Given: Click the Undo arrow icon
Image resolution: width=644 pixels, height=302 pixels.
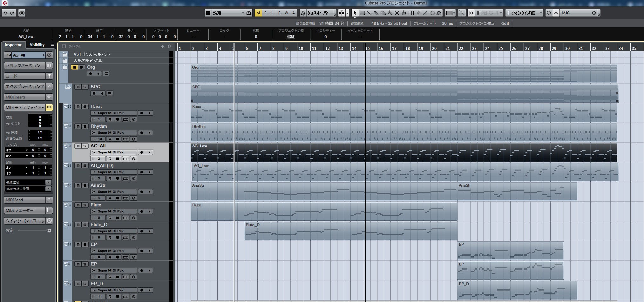Looking at the screenshot, I should pyautogui.click(x=5, y=13).
